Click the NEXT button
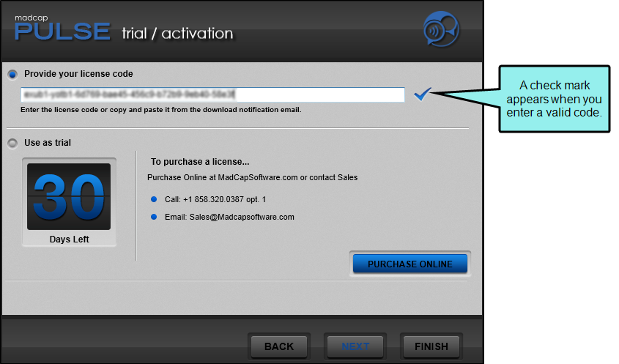The height and width of the screenshot is (364, 619). [355, 346]
